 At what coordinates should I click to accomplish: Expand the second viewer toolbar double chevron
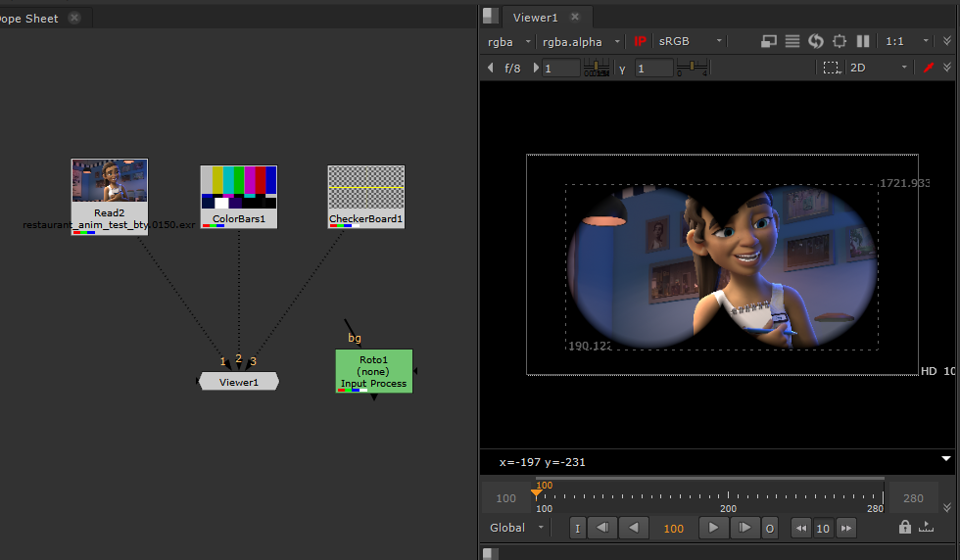(x=947, y=68)
